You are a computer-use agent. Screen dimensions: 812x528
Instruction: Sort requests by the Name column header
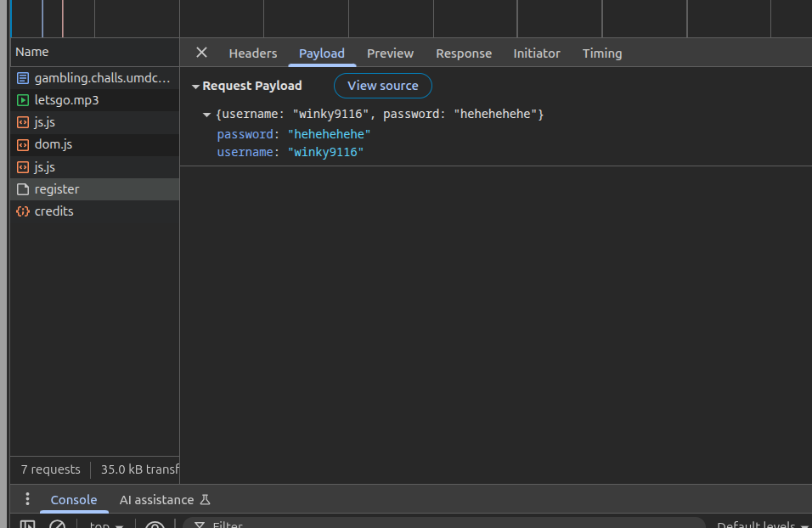(x=32, y=52)
